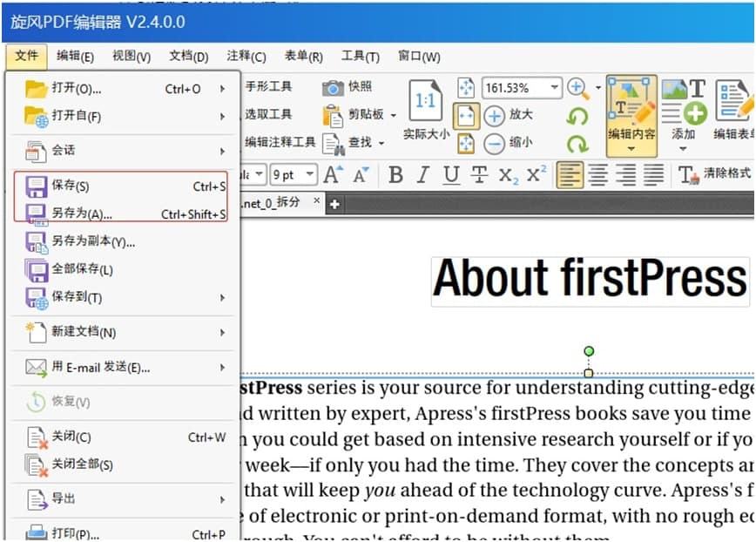Viewport: 756px width, 542px height.
Task: Open the 注释(C) menu
Action: tap(246, 57)
